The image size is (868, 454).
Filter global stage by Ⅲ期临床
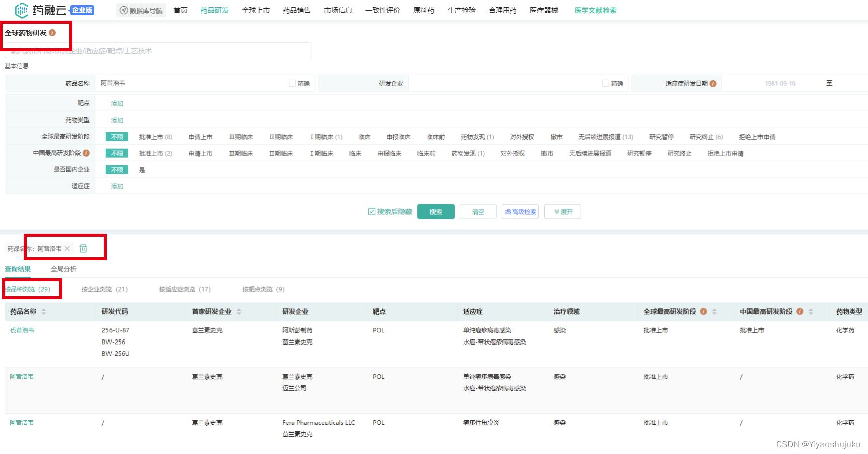tap(241, 137)
